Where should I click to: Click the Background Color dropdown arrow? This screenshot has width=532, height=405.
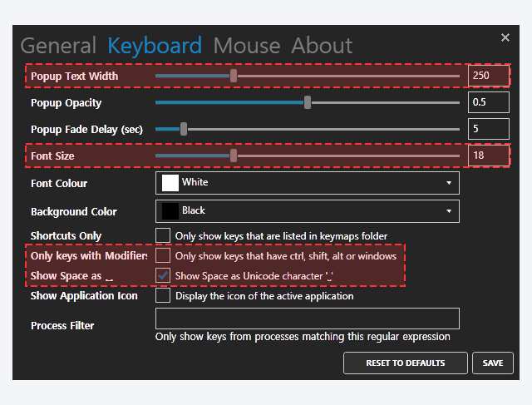449,211
